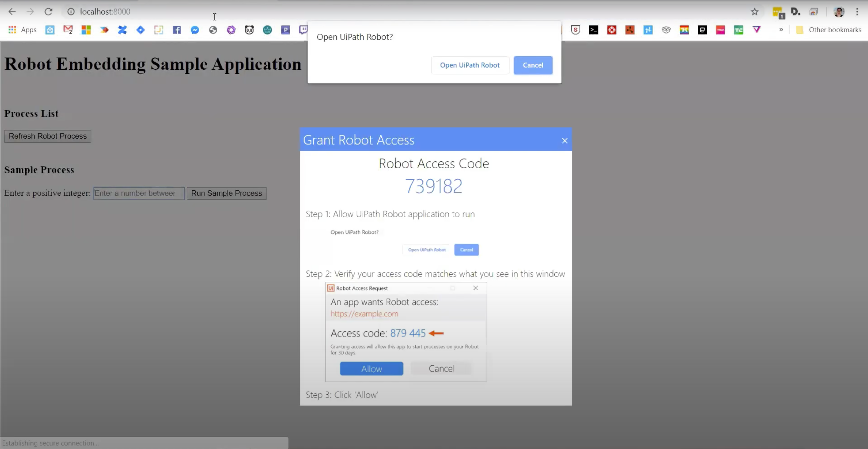Viewport: 868px width, 449px height.
Task: Click the Step 2 Robot Access Request example image
Action: point(406,332)
